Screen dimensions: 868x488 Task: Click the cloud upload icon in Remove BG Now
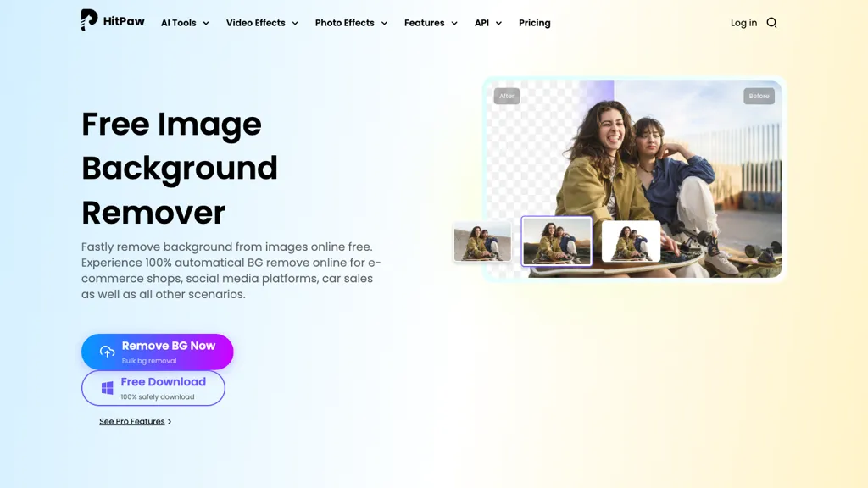pyautogui.click(x=107, y=352)
